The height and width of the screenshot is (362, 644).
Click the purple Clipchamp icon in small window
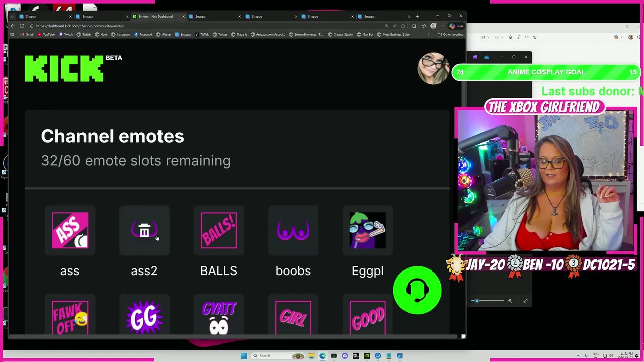click(x=475, y=57)
